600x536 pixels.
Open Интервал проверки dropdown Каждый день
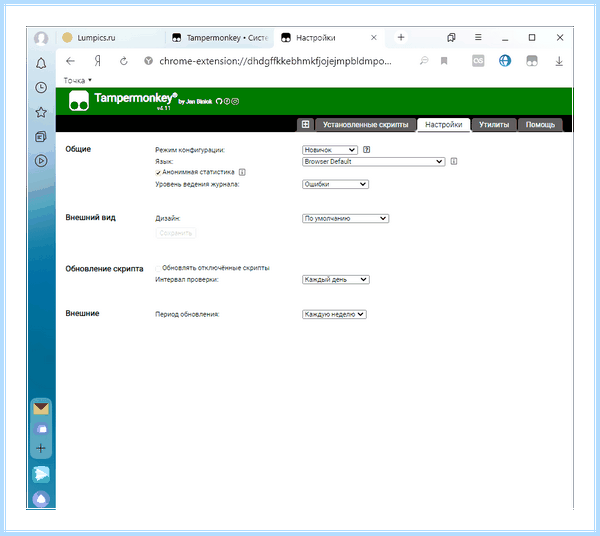coord(336,280)
